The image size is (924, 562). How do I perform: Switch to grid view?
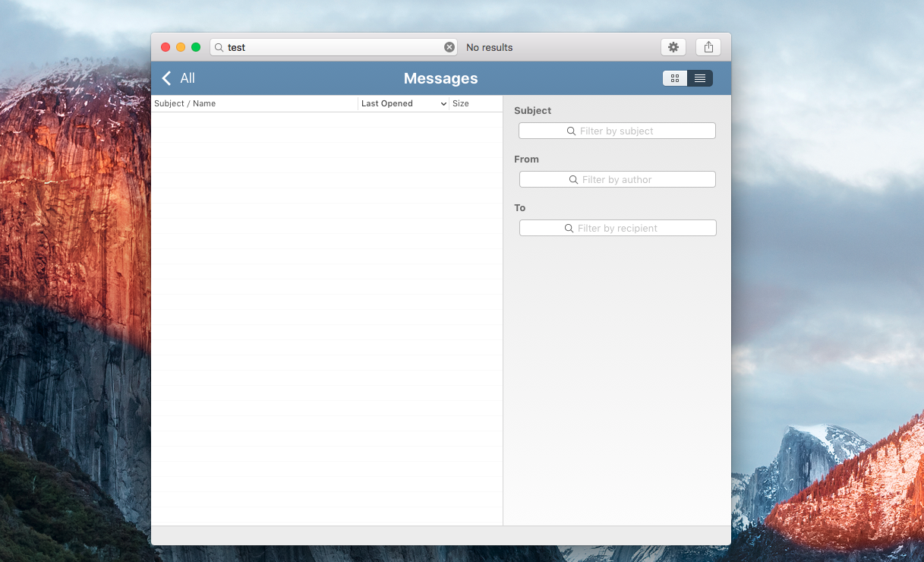[x=675, y=78]
